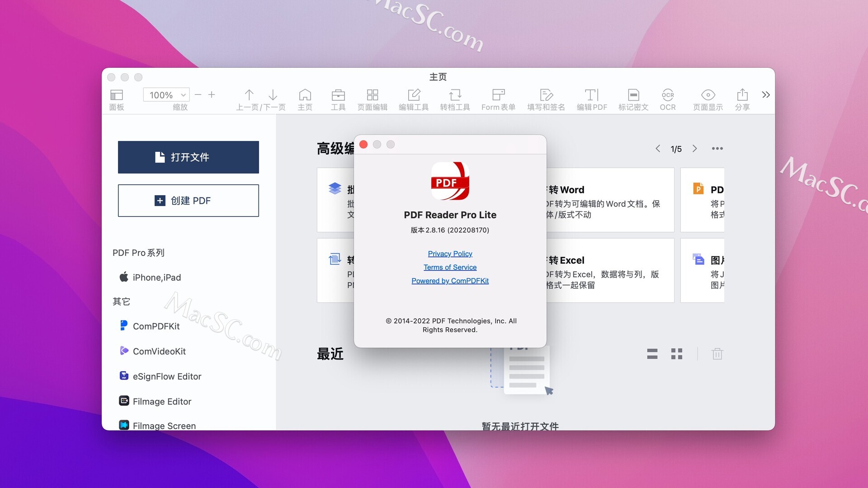Start OCR text recognition
The image size is (868, 488).
[668, 99]
